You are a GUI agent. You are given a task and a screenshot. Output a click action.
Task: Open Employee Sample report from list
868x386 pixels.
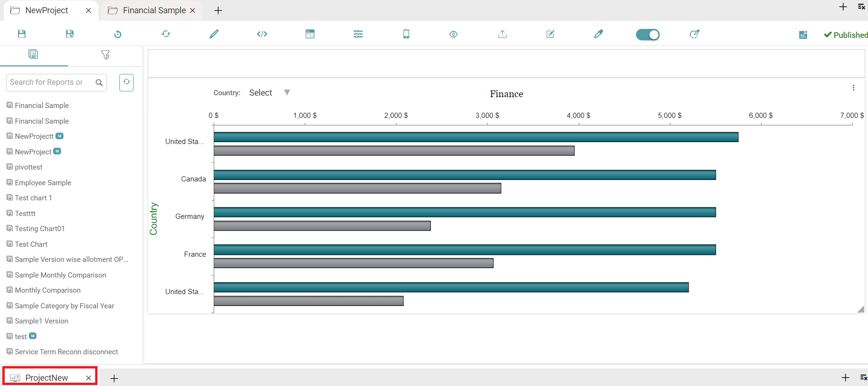(43, 183)
